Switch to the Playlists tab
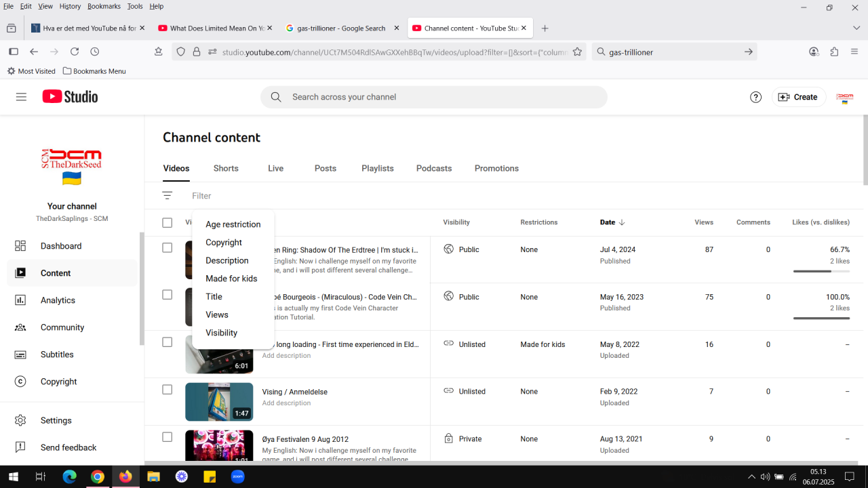This screenshot has height=488, width=868. [377, 168]
